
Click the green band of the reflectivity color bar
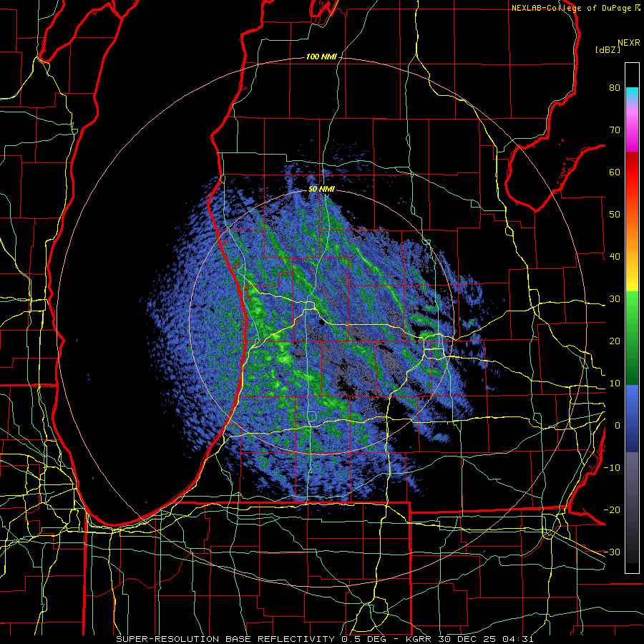pyautogui.click(x=632, y=338)
